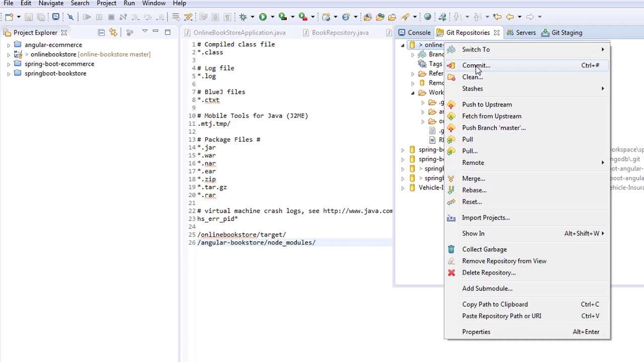This screenshot has width=644, height=362.
Task: Click the Open Console monitor toolbar icon
Action: tap(56, 17)
